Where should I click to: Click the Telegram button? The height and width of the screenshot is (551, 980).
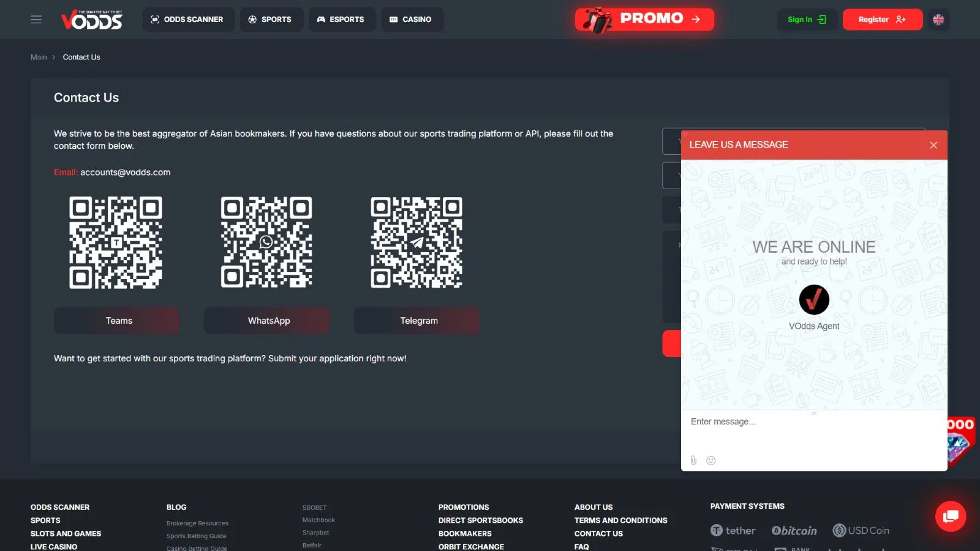tap(417, 321)
